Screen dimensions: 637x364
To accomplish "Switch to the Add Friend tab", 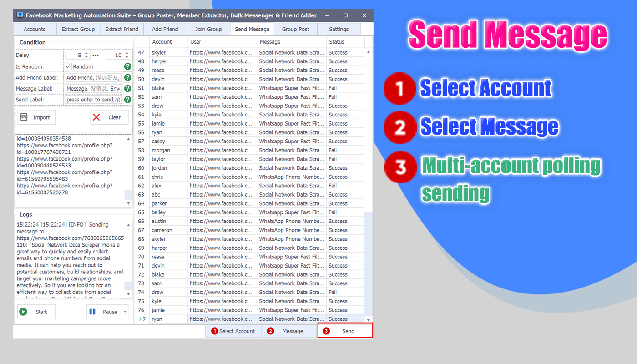I will point(165,29).
